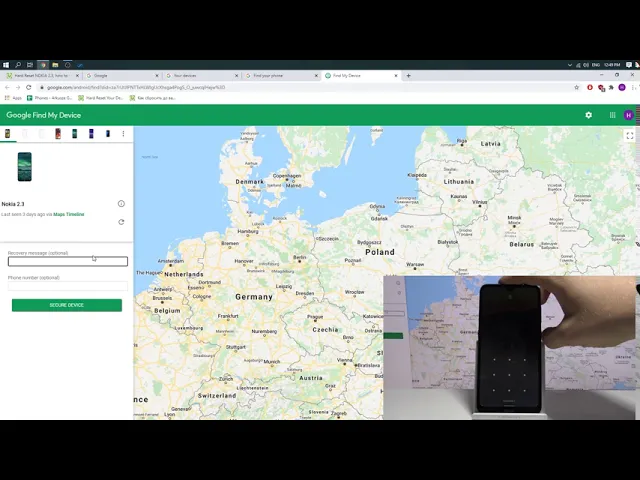640x480 pixels.
Task: Click the Lithuania label on map
Action: click(x=459, y=182)
